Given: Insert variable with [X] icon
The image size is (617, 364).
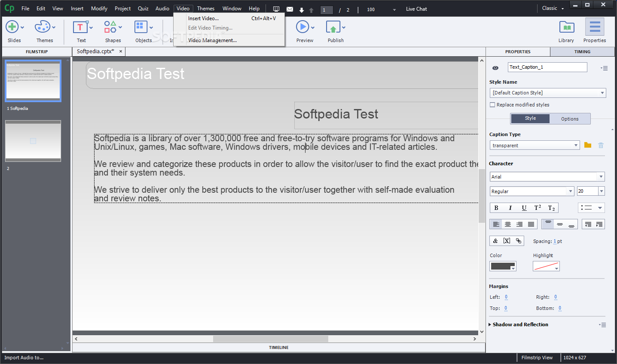Looking at the screenshot, I should [x=507, y=241].
